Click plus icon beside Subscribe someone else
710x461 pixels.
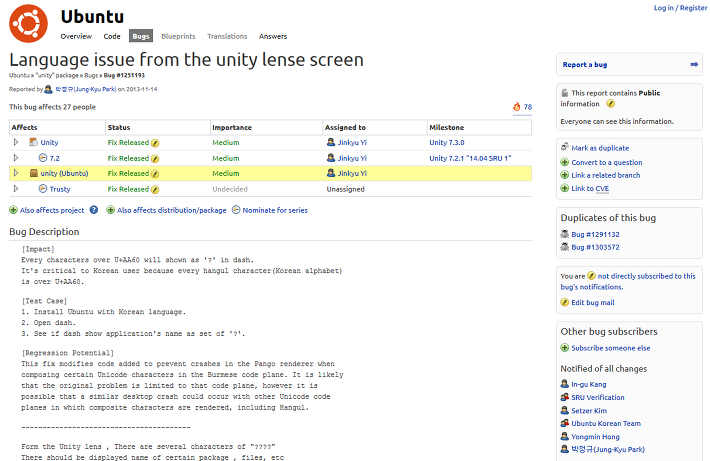[565, 348]
